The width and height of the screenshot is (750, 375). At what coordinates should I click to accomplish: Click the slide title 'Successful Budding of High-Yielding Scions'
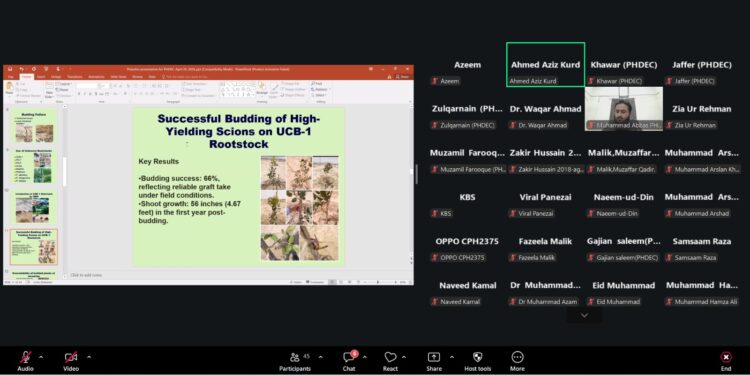(238, 131)
